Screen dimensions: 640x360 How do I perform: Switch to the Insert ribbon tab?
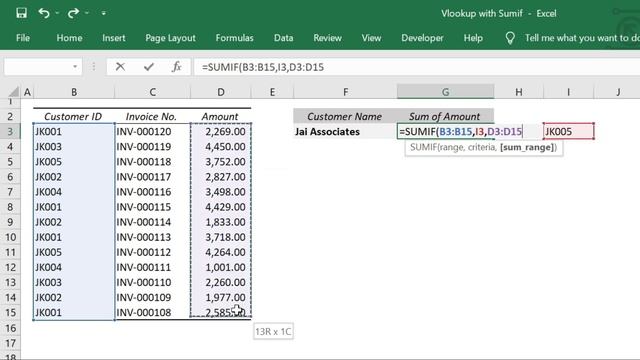[x=113, y=38]
